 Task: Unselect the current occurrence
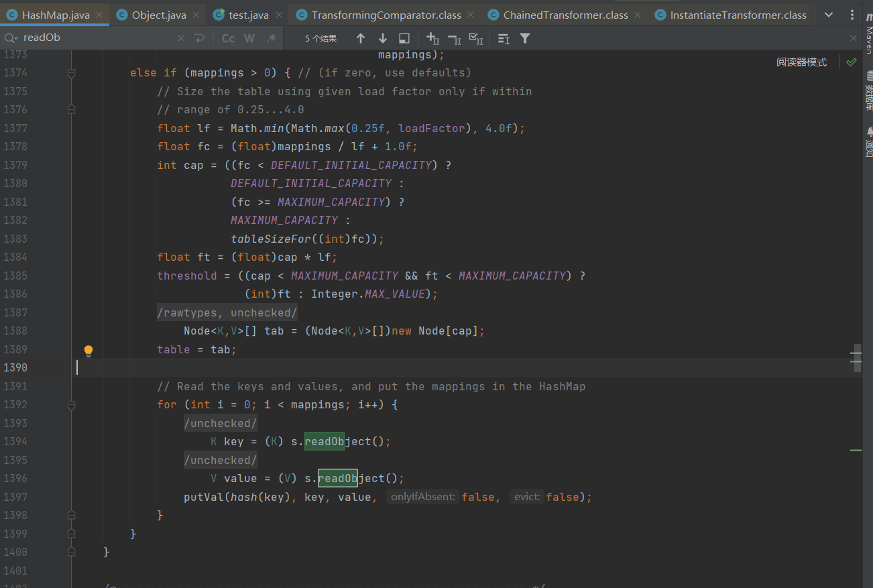[454, 39]
